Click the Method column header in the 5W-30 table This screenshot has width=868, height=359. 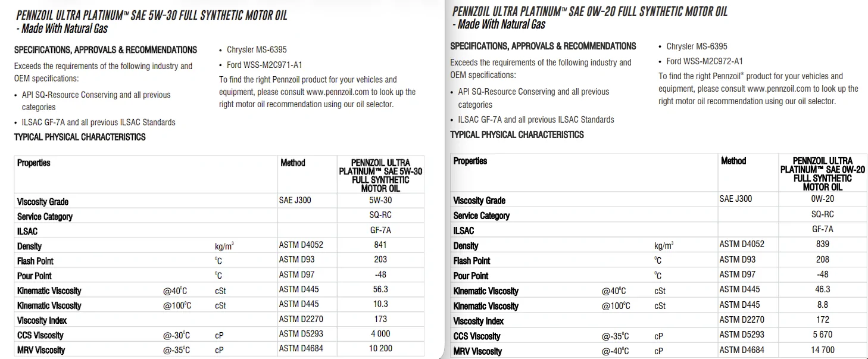pyautogui.click(x=293, y=163)
